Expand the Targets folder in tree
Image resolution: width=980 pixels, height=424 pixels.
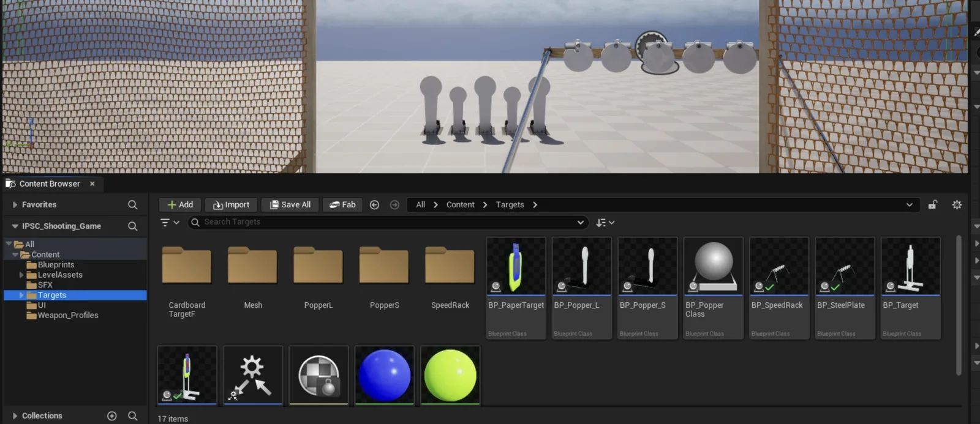point(22,296)
